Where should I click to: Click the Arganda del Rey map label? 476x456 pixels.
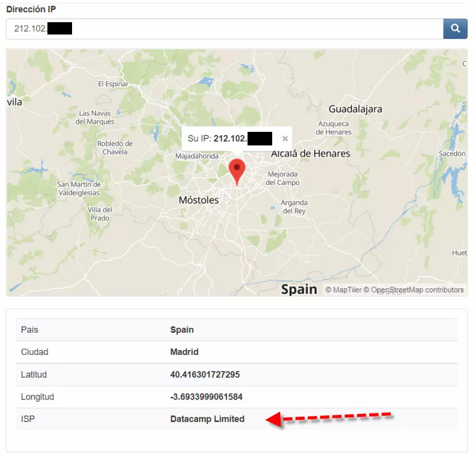click(x=293, y=206)
